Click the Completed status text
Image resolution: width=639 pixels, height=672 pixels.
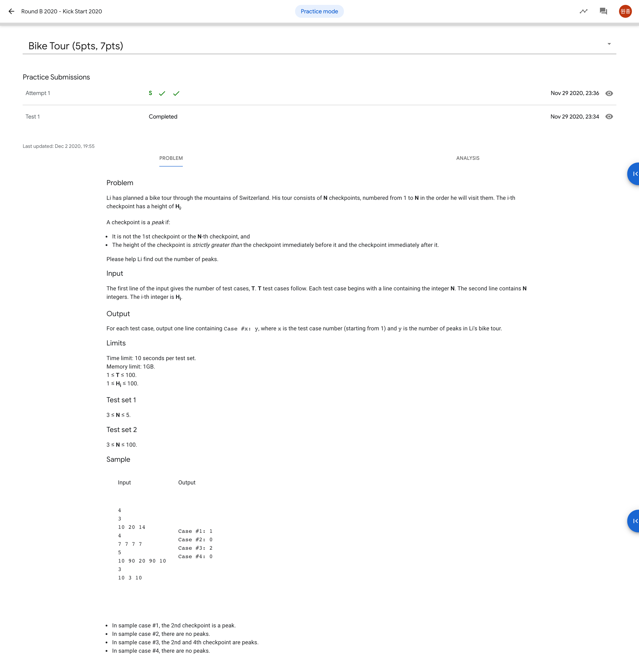(163, 117)
